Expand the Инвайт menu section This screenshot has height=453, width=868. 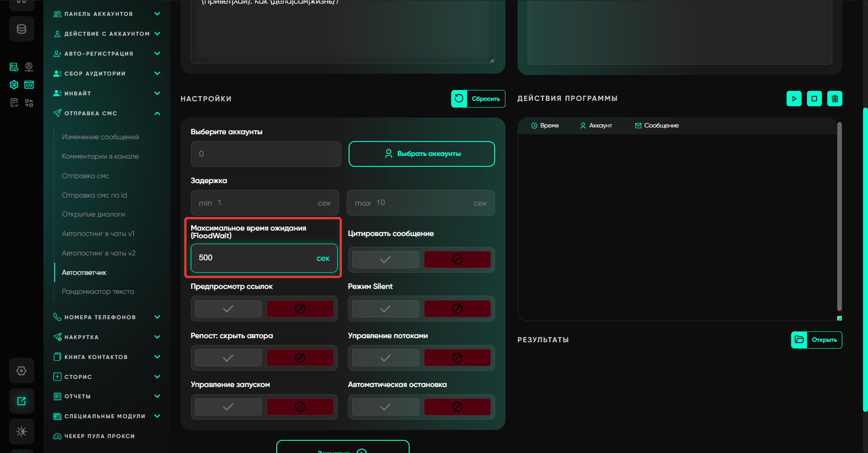pyautogui.click(x=157, y=94)
